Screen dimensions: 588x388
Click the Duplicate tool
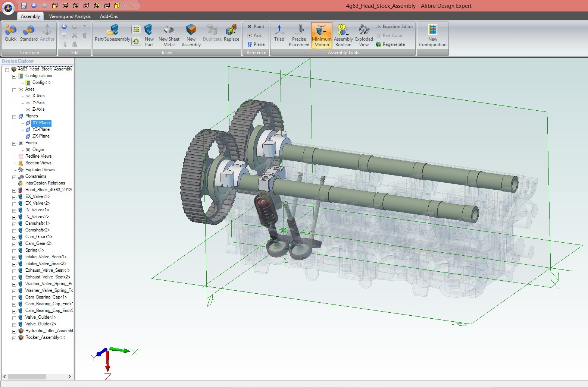tap(212, 33)
